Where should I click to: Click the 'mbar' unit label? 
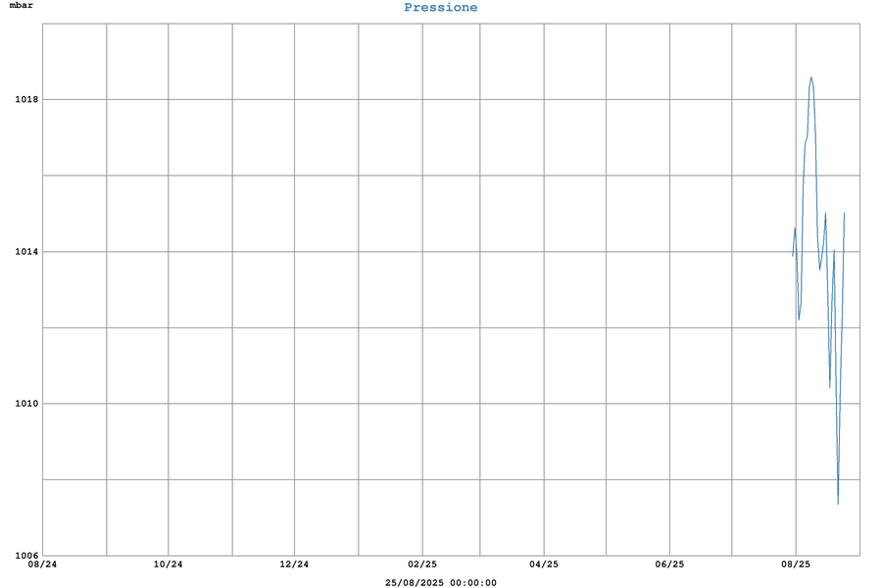pyautogui.click(x=22, y=6)
